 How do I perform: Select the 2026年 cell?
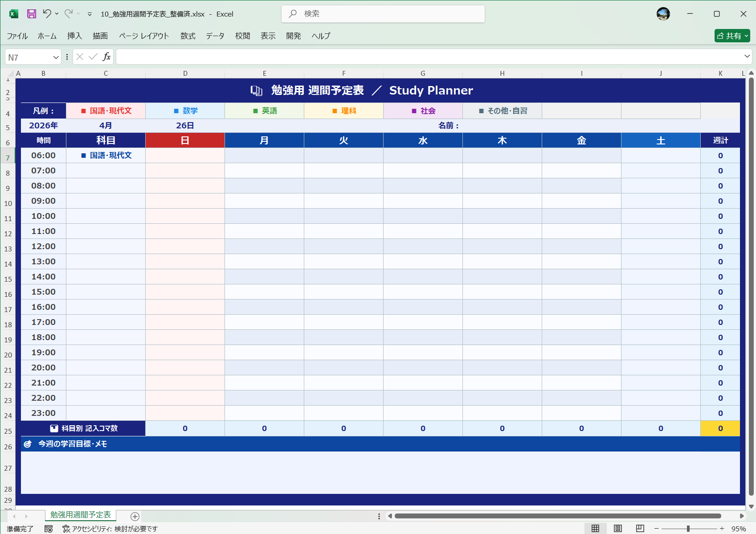click(44, 126)
